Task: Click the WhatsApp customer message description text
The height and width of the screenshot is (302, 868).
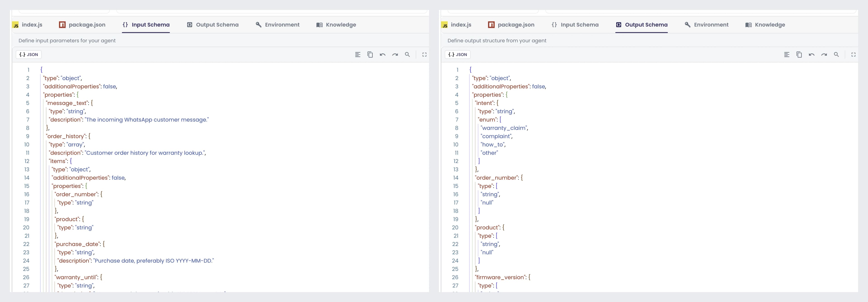Action: (x=146, y=120)
